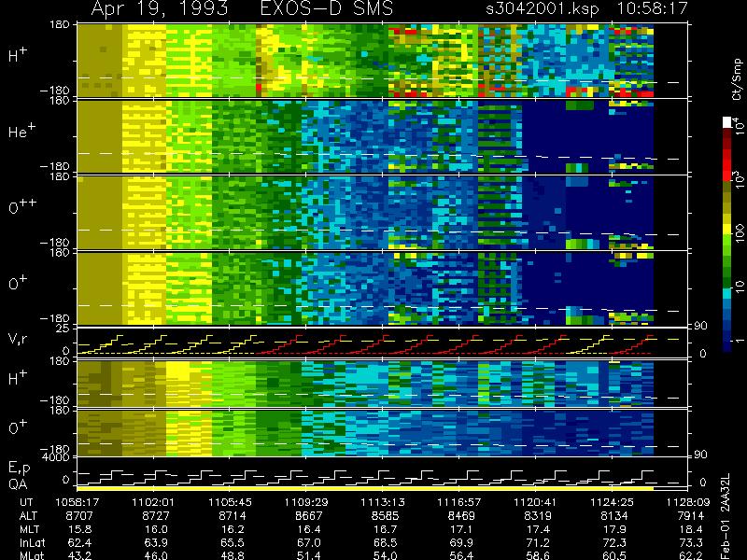Click altitude value '8667'

[x=309, y=516]
